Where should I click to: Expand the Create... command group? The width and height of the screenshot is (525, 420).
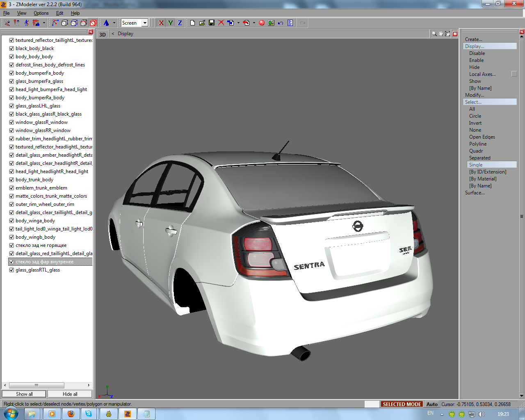tap(474, 39)
